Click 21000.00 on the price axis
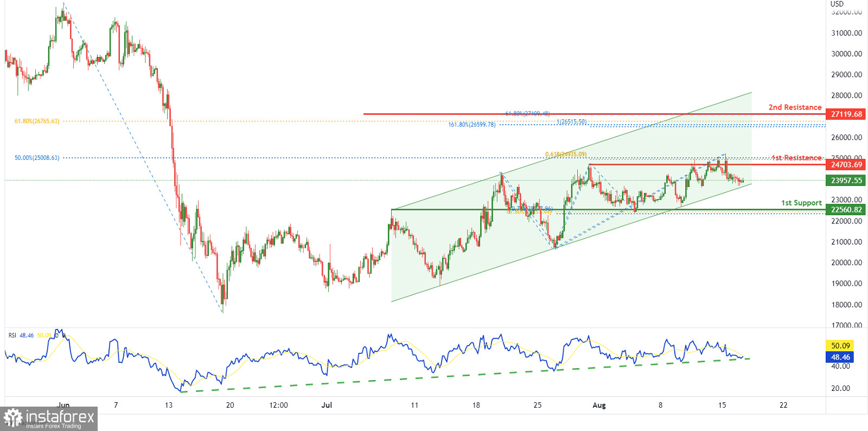Screen dimensions: 868x431 pos(846,242)
